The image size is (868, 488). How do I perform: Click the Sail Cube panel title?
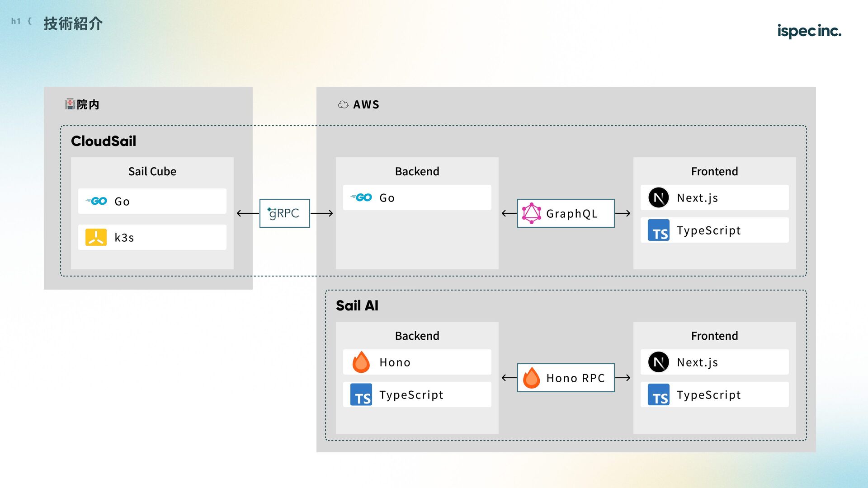(152, 171)
